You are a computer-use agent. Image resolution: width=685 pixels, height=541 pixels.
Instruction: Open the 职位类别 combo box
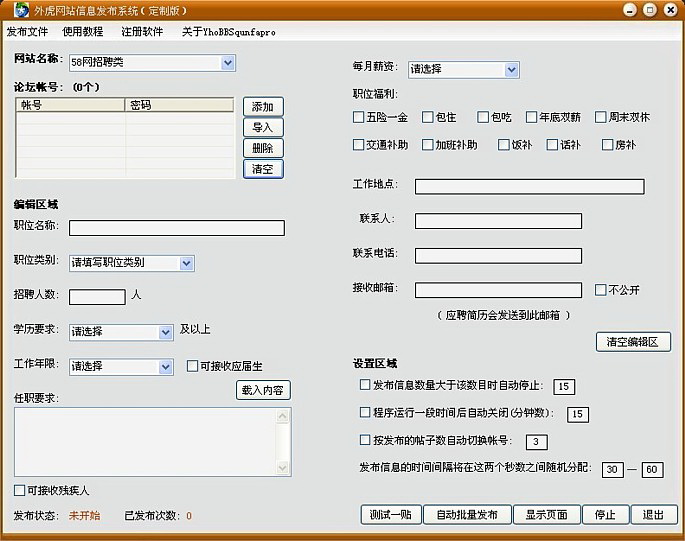[131, 263]
